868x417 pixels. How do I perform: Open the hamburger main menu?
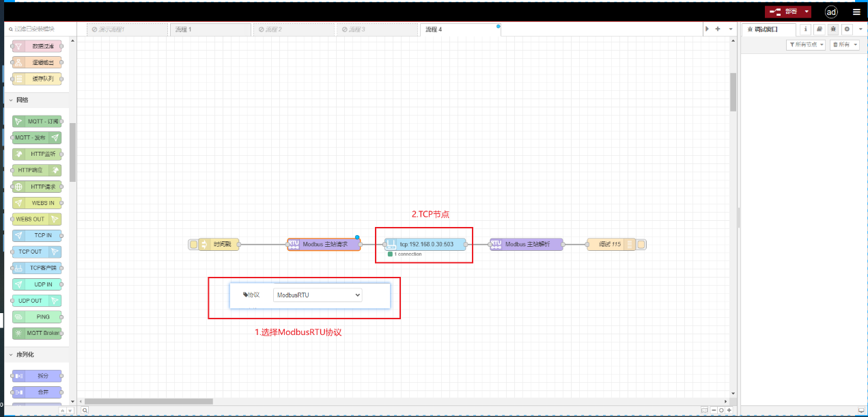(856, 12)
